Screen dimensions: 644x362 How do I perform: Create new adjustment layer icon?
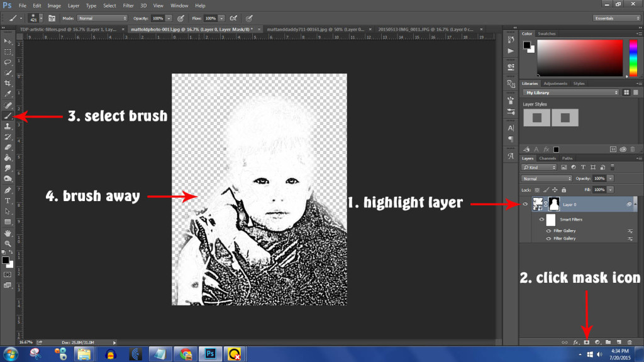tap(597, 343)
